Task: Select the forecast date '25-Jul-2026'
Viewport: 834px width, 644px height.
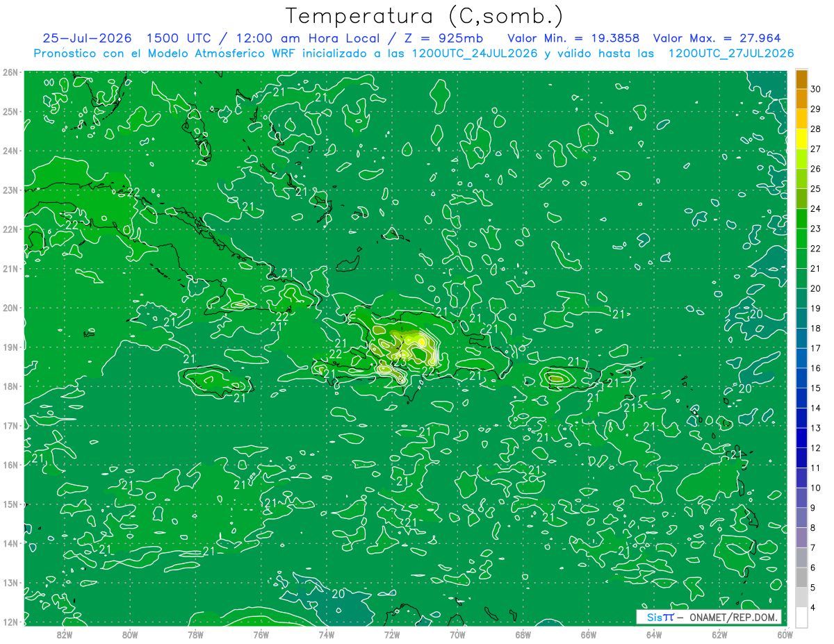Action: pos(88,38)
